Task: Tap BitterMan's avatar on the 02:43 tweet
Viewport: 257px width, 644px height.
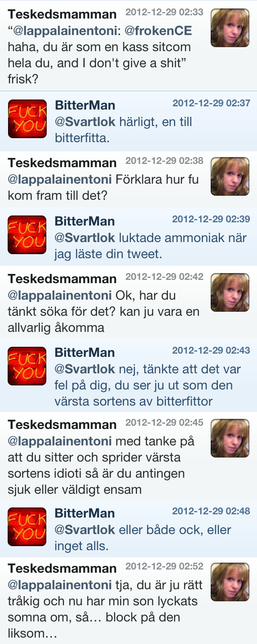Action: [x=27, y=366]
